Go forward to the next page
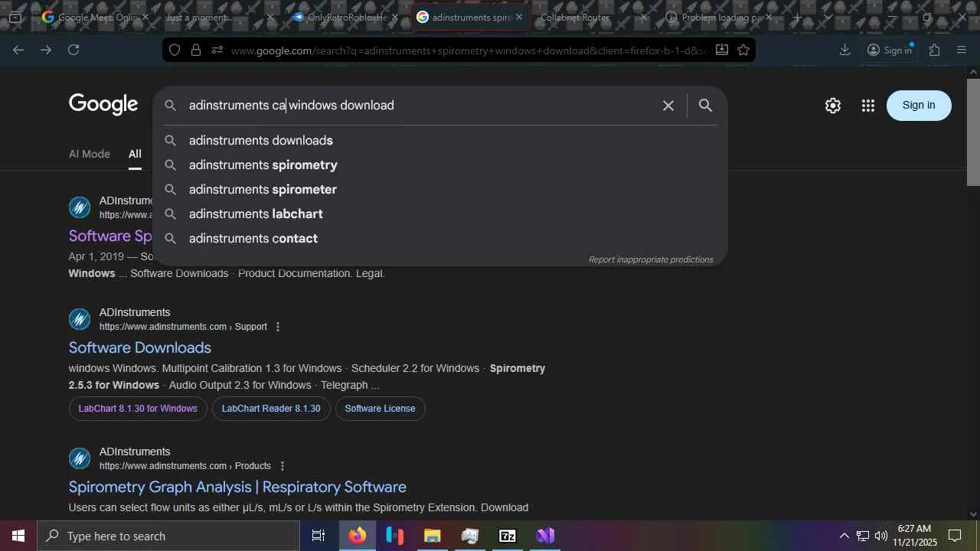The image size is (980, 551). click(46, 50)
